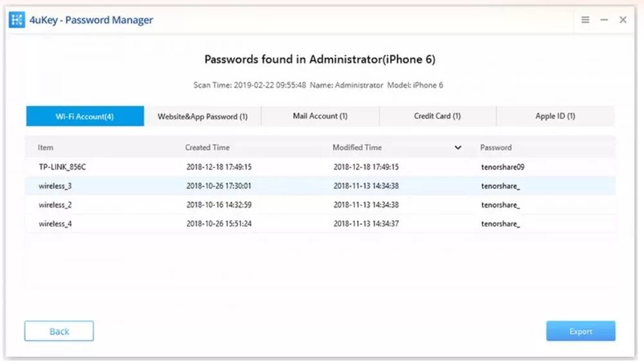Select the wireless_4 Wi-Fi entry
Viewport: 644px width, 363px height.
pyautogui.click(x=55, y=224)
